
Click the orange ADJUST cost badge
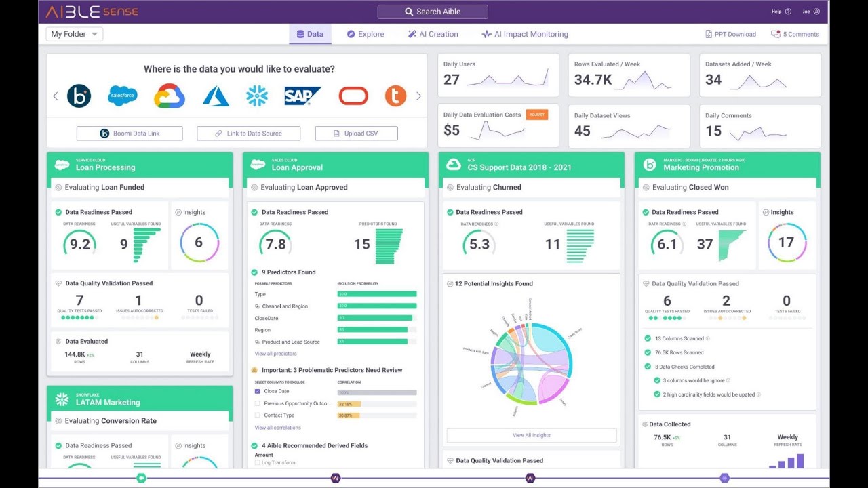(536, 115)
